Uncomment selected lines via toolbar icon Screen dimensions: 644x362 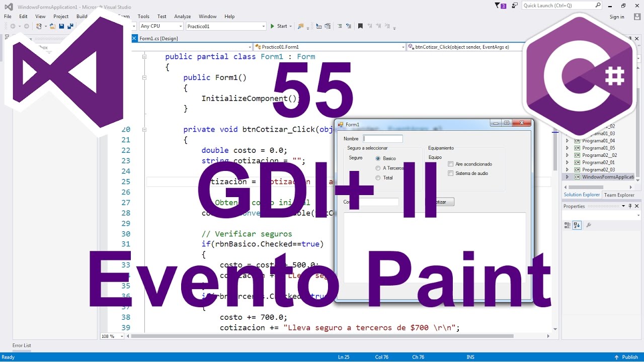point(349,26)
